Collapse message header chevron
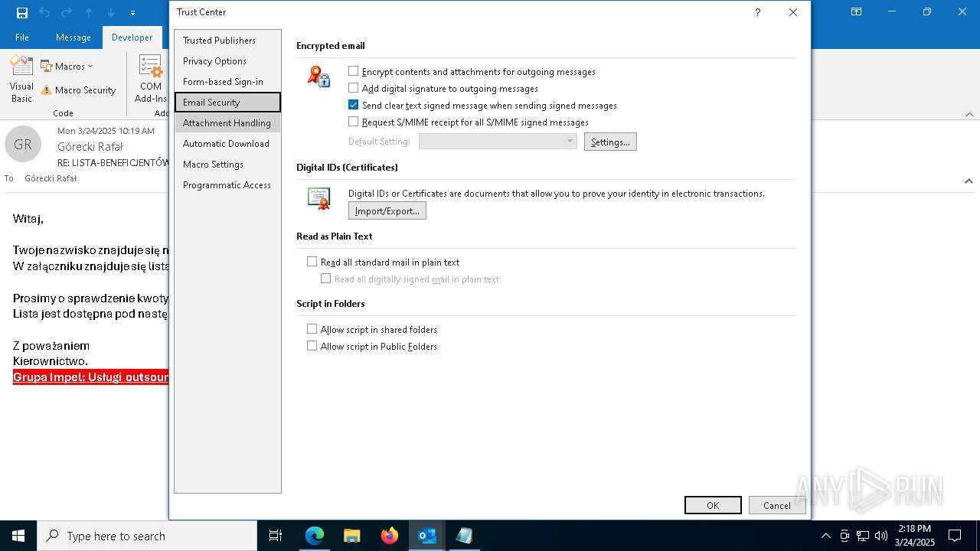The width and height of the screenshot is (980, 551). (969, 181)
